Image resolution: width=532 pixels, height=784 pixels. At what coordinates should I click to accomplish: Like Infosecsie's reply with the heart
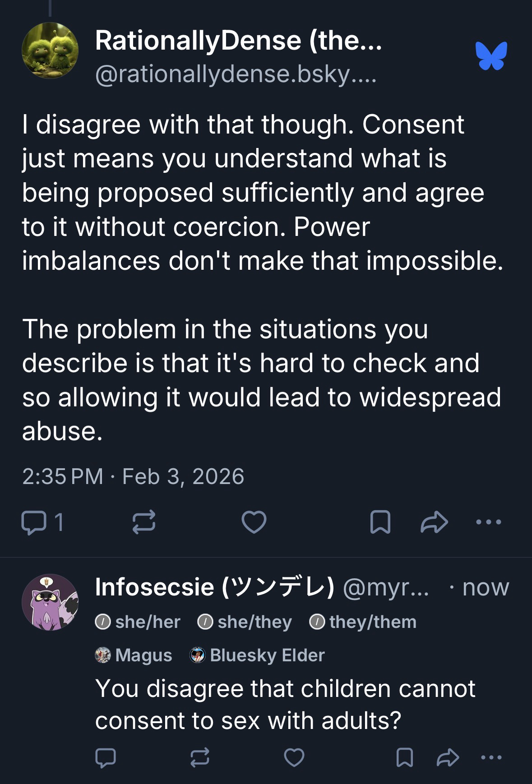[x=294, y=757]
